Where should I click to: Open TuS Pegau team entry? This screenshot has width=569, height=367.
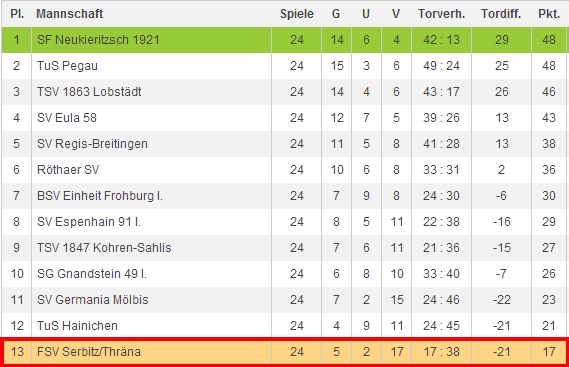click(67, 66)
